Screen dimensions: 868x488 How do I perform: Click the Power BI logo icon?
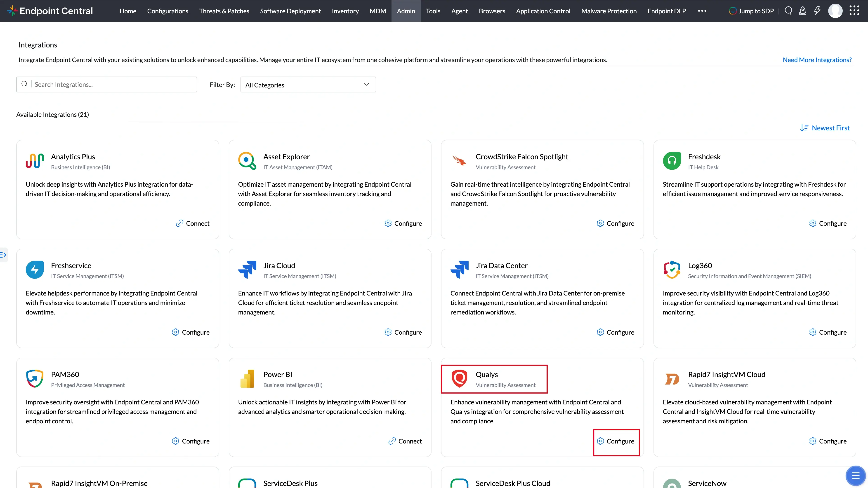coord(247,379)
